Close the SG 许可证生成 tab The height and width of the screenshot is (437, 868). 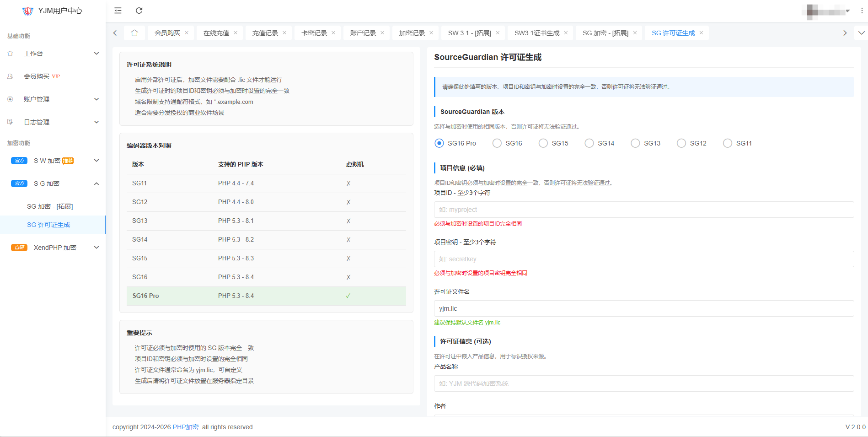(701, 33)
